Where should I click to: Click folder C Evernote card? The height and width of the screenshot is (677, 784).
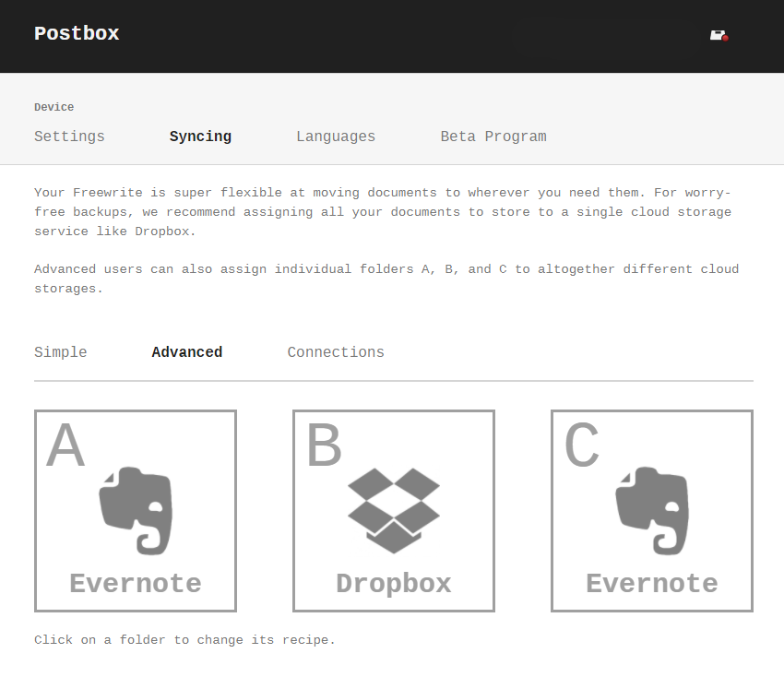click(652, 511)
